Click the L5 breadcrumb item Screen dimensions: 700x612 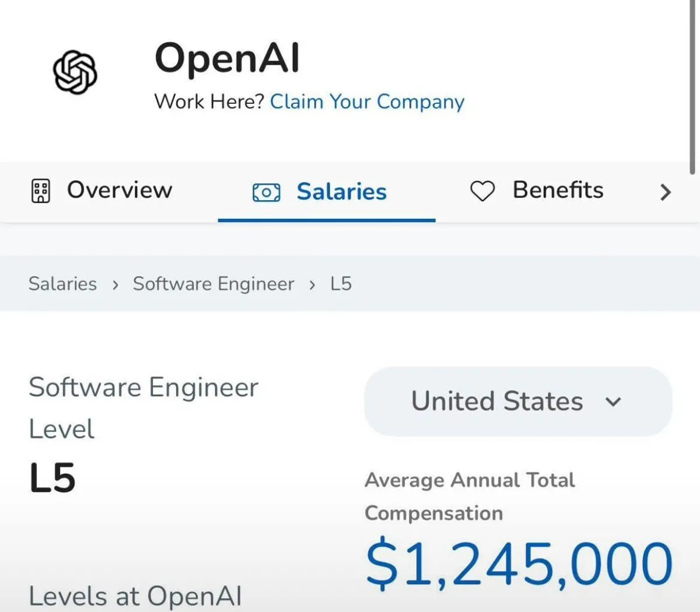click(x=341, y=284)
